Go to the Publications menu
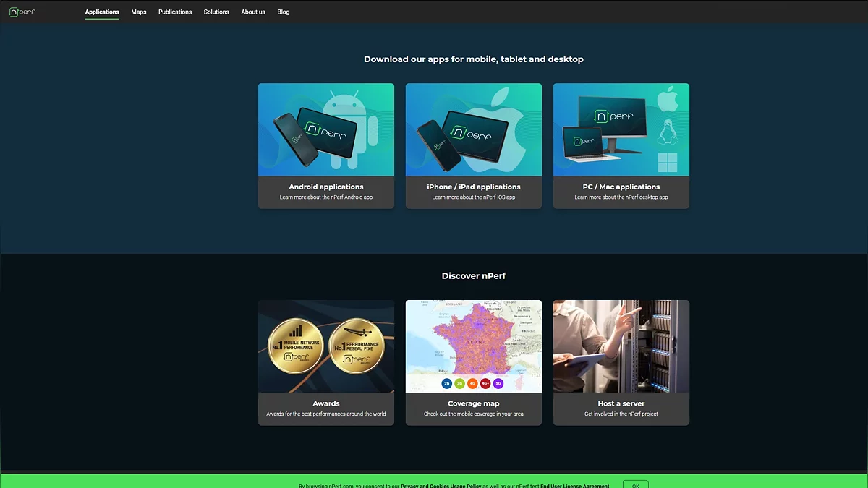Image resolution: width=868 pixels, height=488 pixels. tap(175, 12)
